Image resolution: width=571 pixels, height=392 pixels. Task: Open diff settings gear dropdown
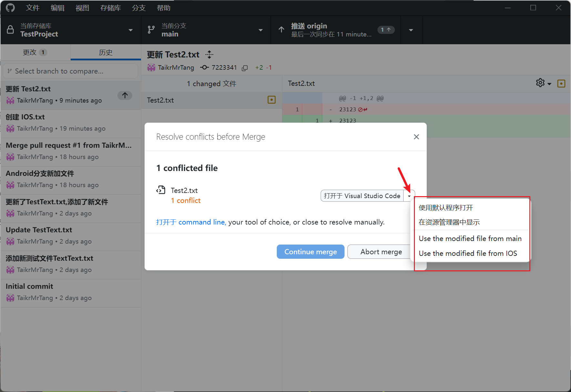pyautogui.click(x=544, y=83)
